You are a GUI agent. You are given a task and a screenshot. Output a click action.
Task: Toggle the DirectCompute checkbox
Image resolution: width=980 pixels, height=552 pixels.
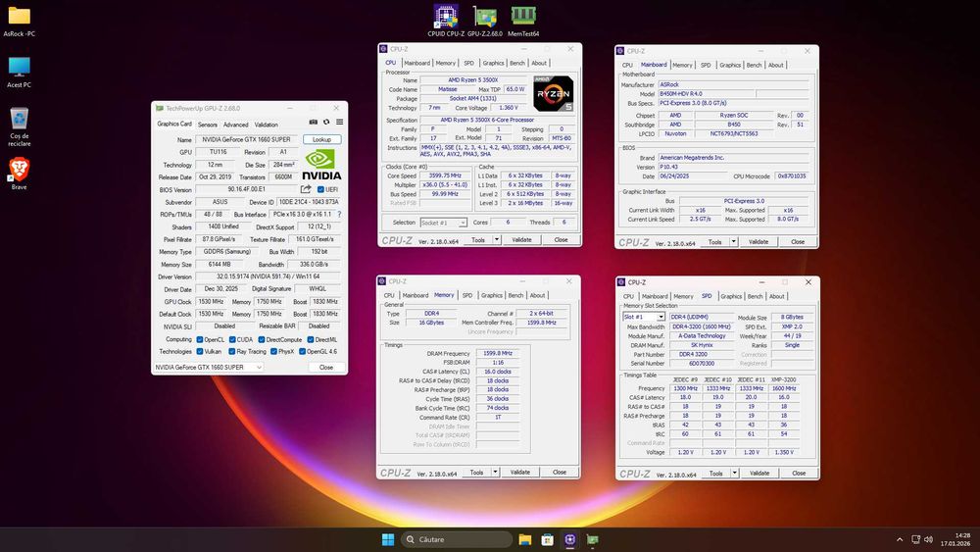(x=262, y=339)
